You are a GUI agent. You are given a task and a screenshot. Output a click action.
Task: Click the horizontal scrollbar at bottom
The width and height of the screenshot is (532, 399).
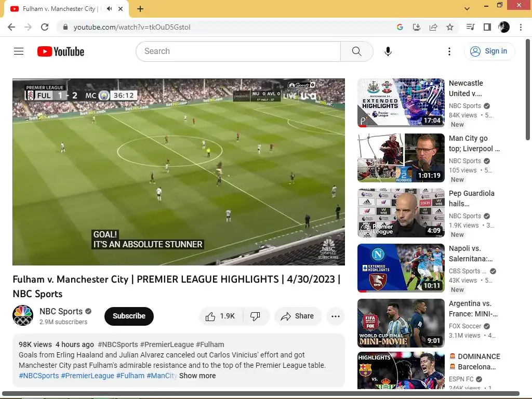click(261, 394)
